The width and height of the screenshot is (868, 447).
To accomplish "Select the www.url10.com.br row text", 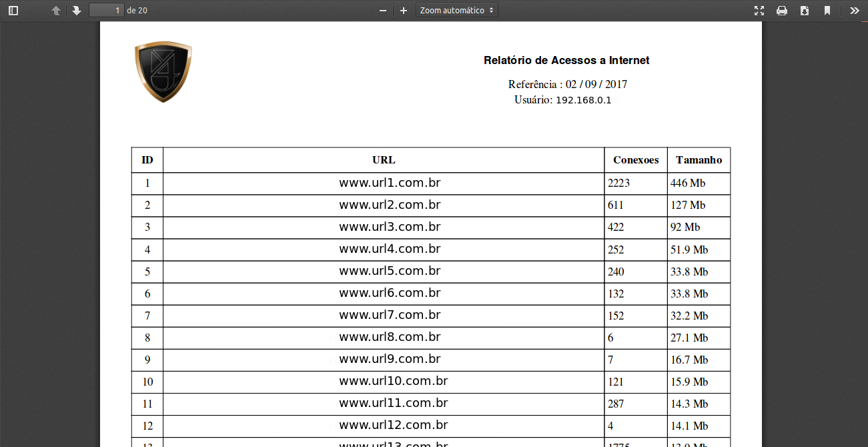I will (x=393, y=382).
